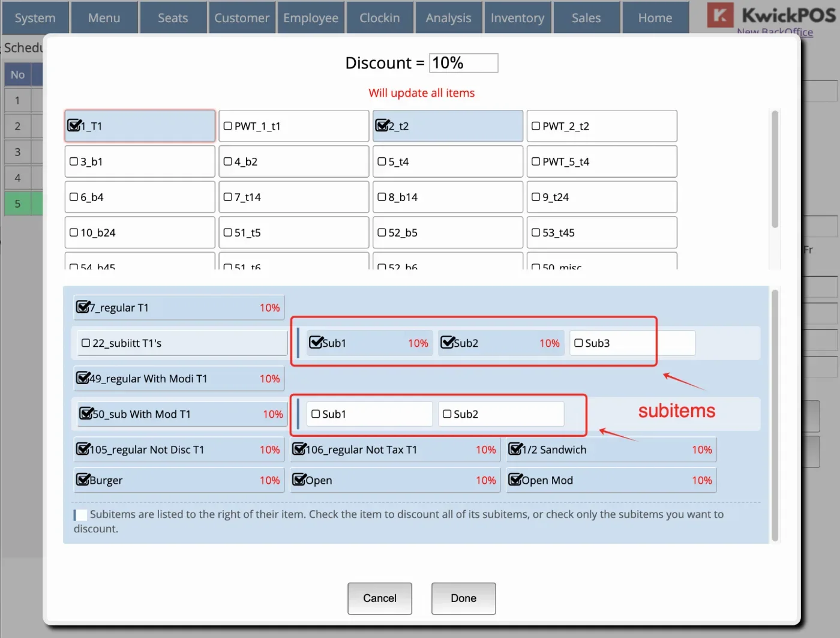Cancel the discount dialog
The width and height of the screenshot is (840, 638).
pos(380,598)
